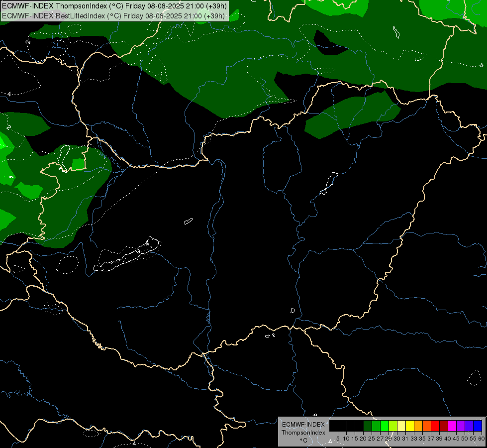This screenshot has height=448, width=487.
Task: Click the legend tick value 20
Action: tap(363, 439)
